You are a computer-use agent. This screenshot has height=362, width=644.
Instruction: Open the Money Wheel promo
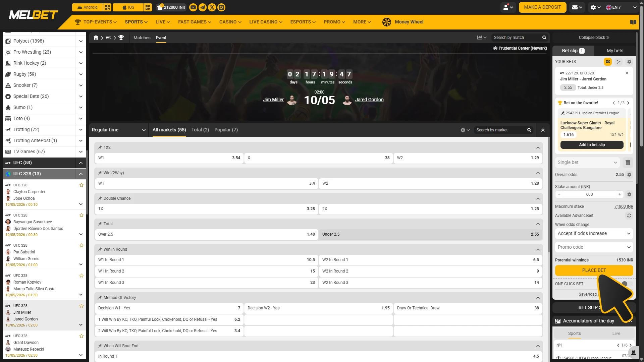click(403, 22)
